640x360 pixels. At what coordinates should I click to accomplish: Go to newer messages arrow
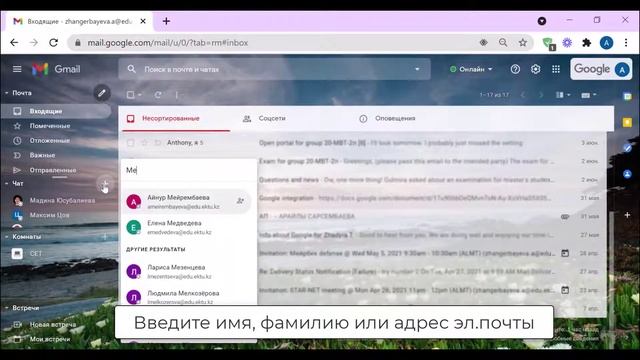point(523,95)
